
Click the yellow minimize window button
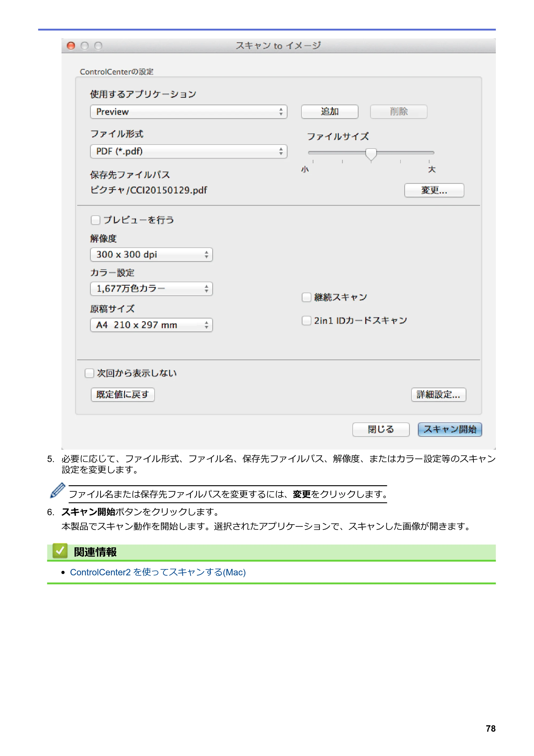click(85, 46)
